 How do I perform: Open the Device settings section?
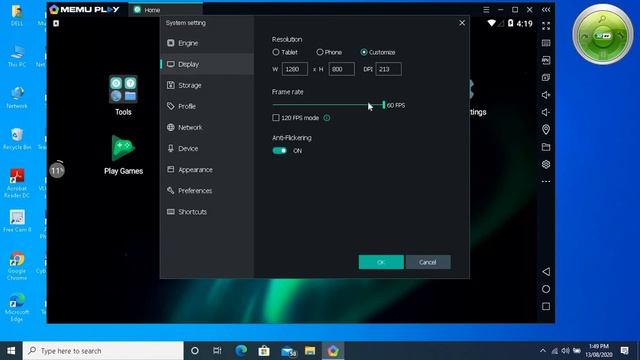click(x=207, y=149)
